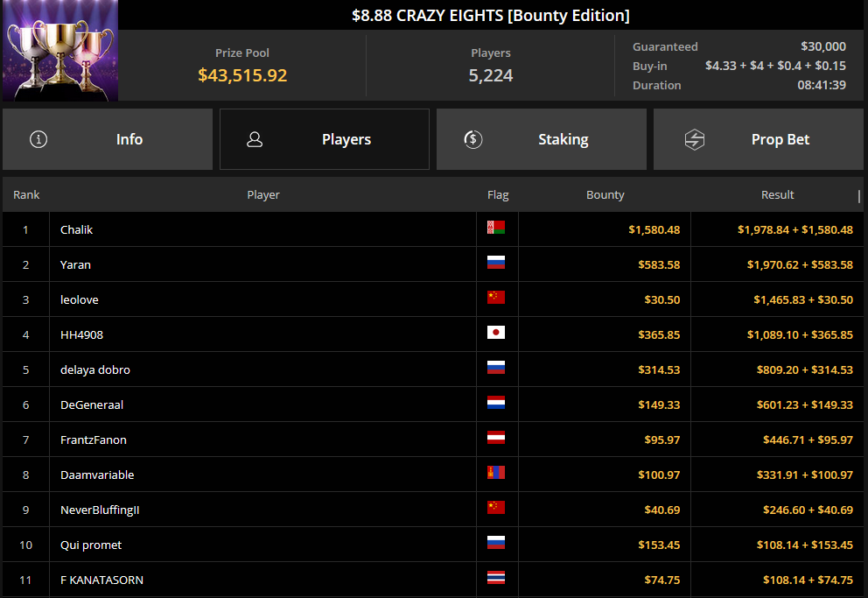The width and height of the screenshot is (868, 598).
Task: Click the buy-in breakdown value
Action: coord(775,66)
